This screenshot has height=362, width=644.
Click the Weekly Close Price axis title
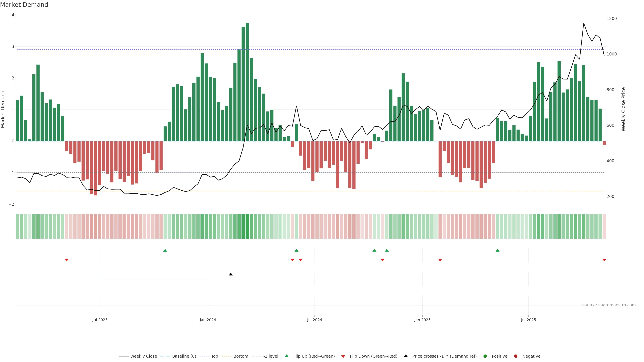[x=623, y=109]
